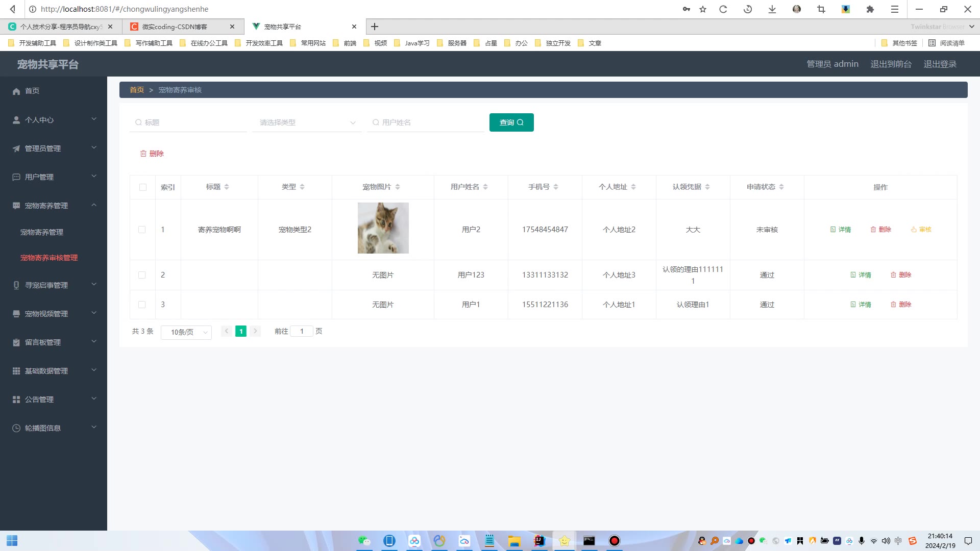The height and width of the screenshot is (551, 980).
Task: Check the checkbox for row 寄养宠物啊啊
Action: pyautogui.click(x=142, y=230)
